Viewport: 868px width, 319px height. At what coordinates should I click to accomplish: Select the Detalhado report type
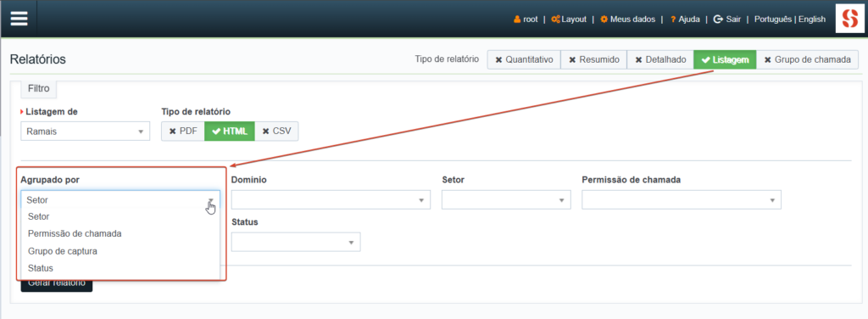(x=659, y=59)
